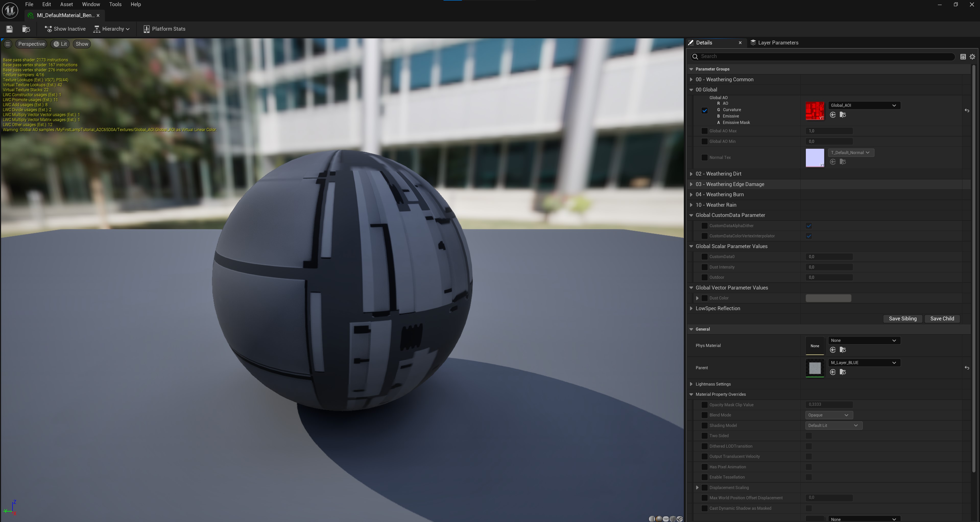Image resolution: width=980 pixels, height=522 pixels.
Task: Browse to M_Layer_BLUE parent in content browser
Action: [843, 372]
